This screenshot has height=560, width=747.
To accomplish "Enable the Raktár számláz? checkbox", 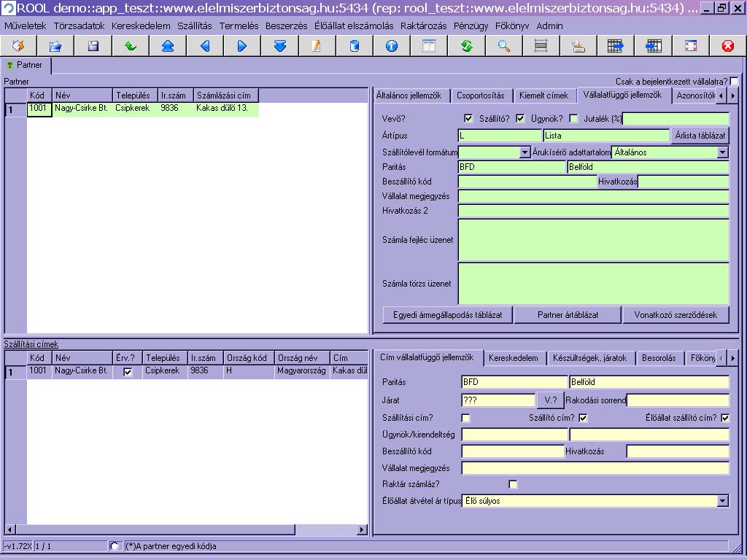I will point(513,484).
